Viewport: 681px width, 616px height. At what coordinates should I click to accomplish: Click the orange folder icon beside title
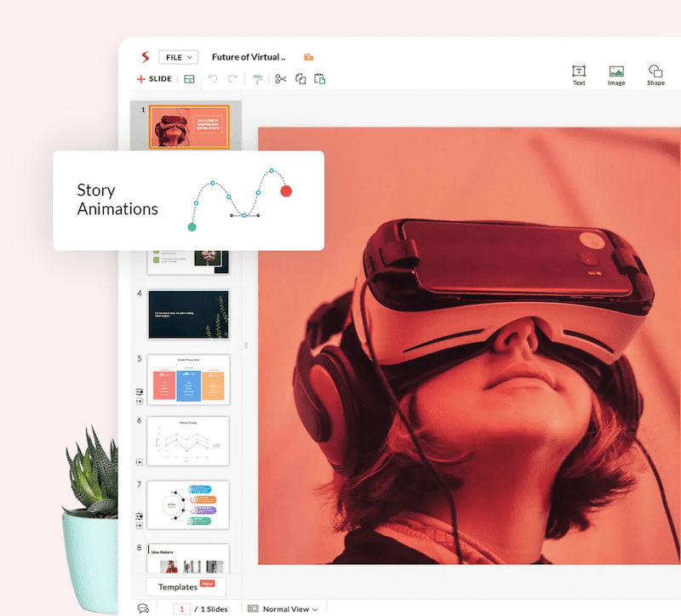(x=308, y=57)
